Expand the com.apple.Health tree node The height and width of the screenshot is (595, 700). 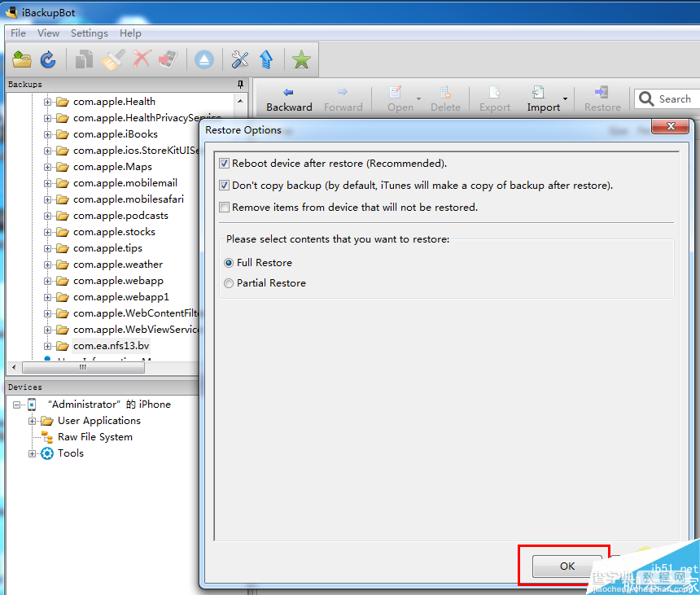[47, 102]
